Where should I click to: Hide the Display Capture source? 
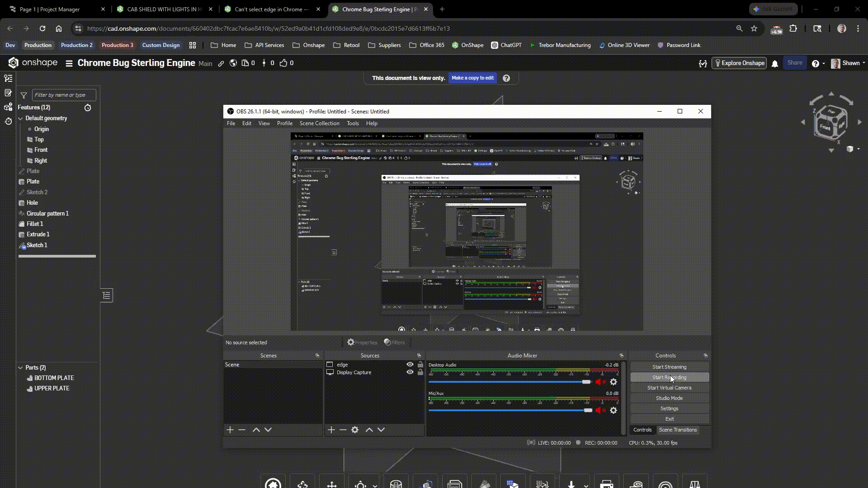[x=410, y=372]
